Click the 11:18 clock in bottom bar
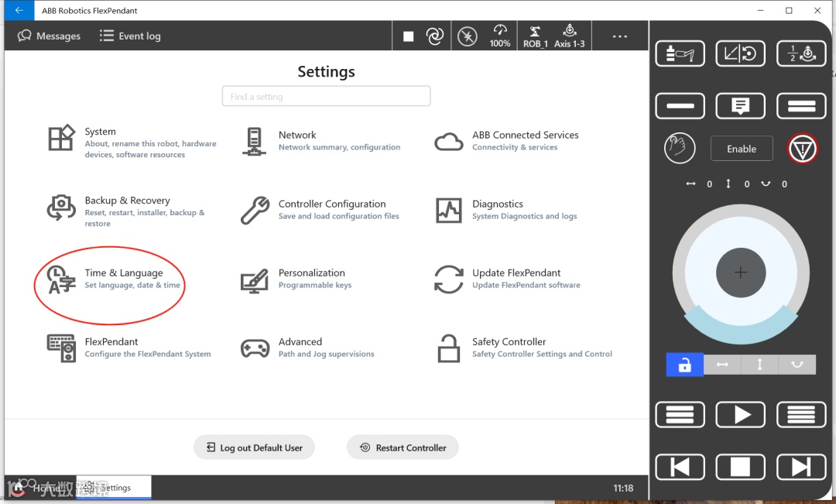Viewport: 836px width, 504px height. tap(622, 488)
